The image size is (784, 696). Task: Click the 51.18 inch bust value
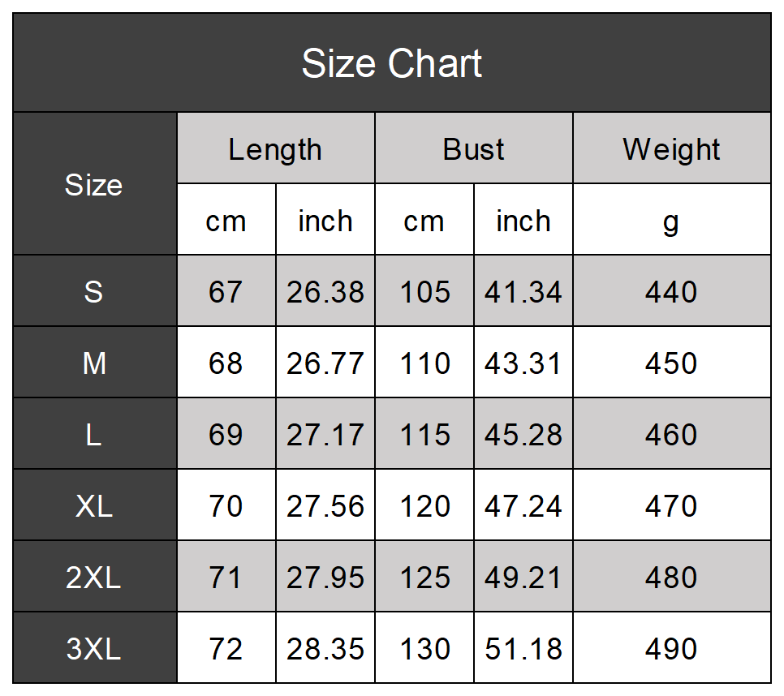[523, 649]
